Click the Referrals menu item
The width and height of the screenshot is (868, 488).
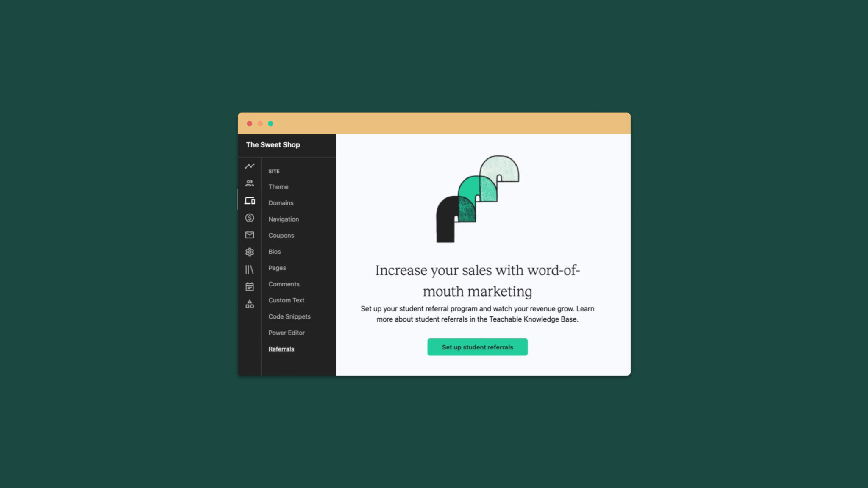pyautogui.click(x=281, y=349)
